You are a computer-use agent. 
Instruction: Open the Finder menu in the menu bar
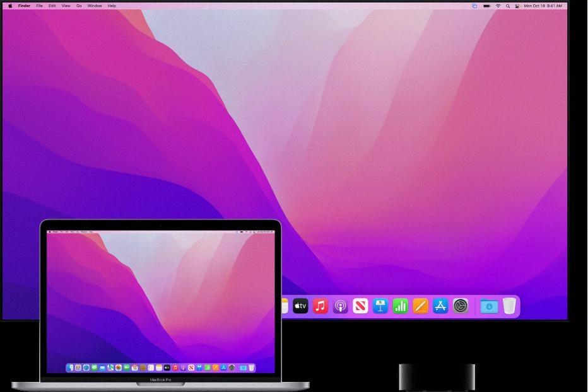[x=25, y=6]
